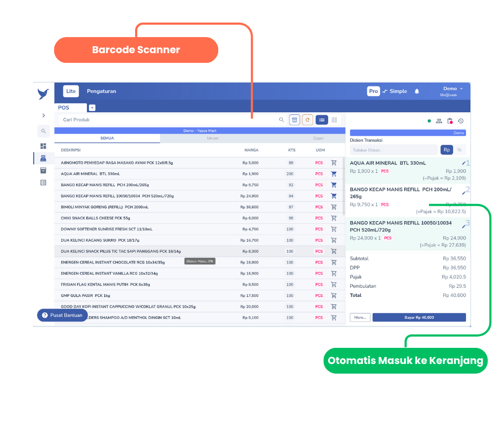Set transaction discount type to percent

(x=459, y=150)
